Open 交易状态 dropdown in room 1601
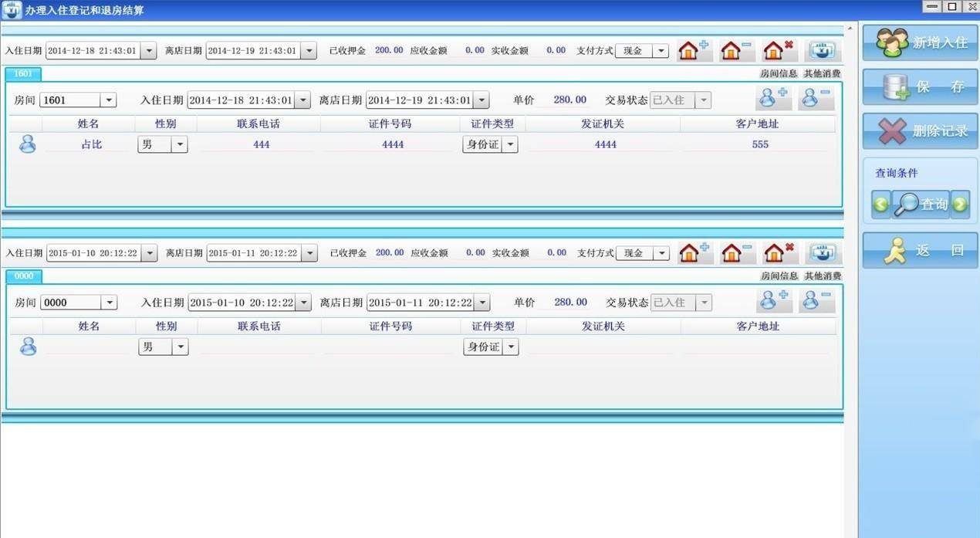This screenshot has height=538, width=980. [703, 100]
